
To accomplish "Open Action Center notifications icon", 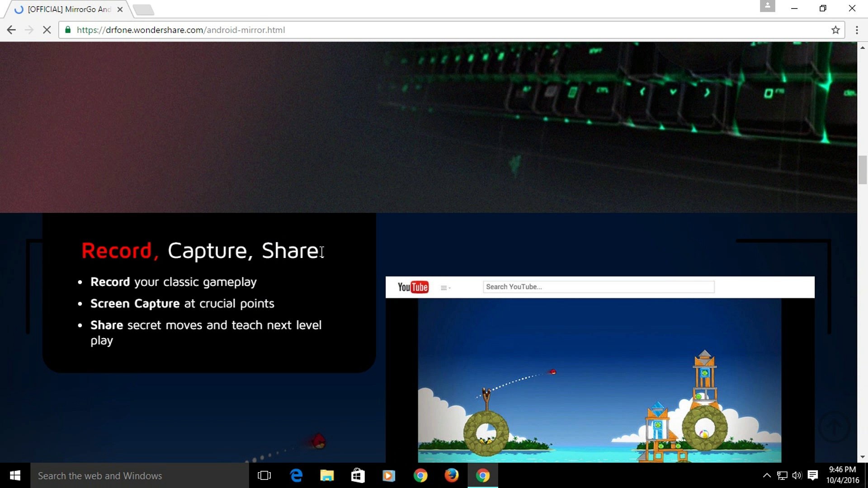I will [x=813, y=475].
